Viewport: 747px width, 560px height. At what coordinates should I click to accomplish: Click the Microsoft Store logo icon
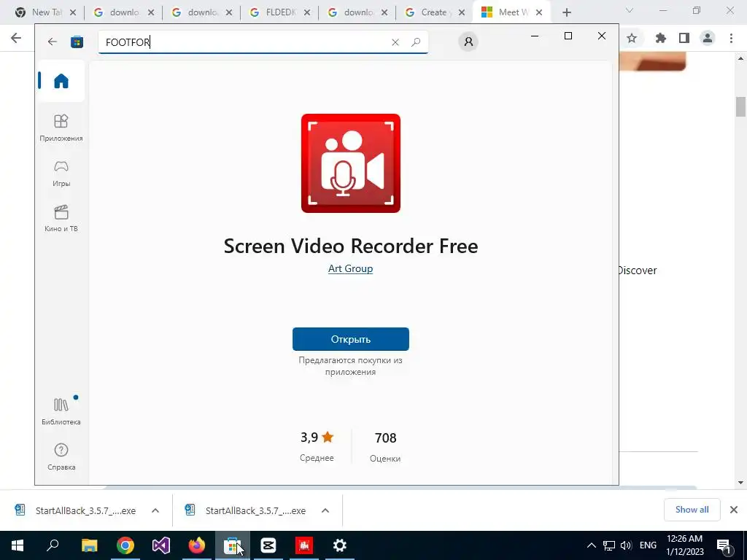point(77,42)
